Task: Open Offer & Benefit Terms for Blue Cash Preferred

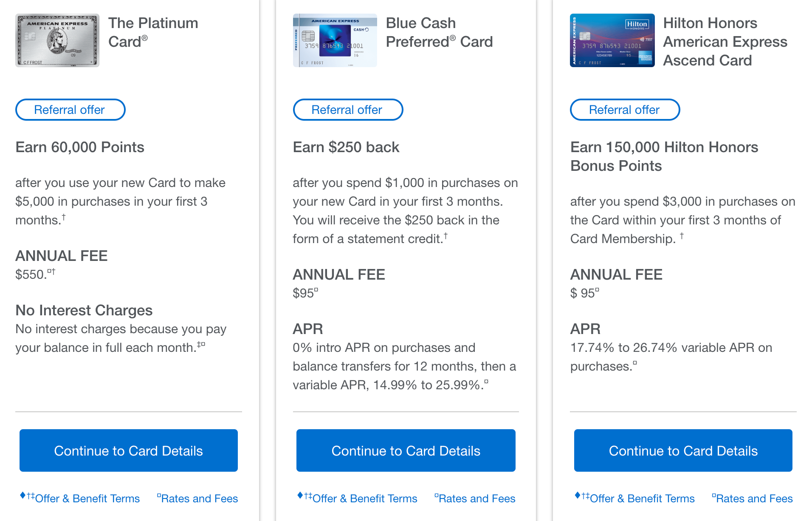Action: [364, 498]
